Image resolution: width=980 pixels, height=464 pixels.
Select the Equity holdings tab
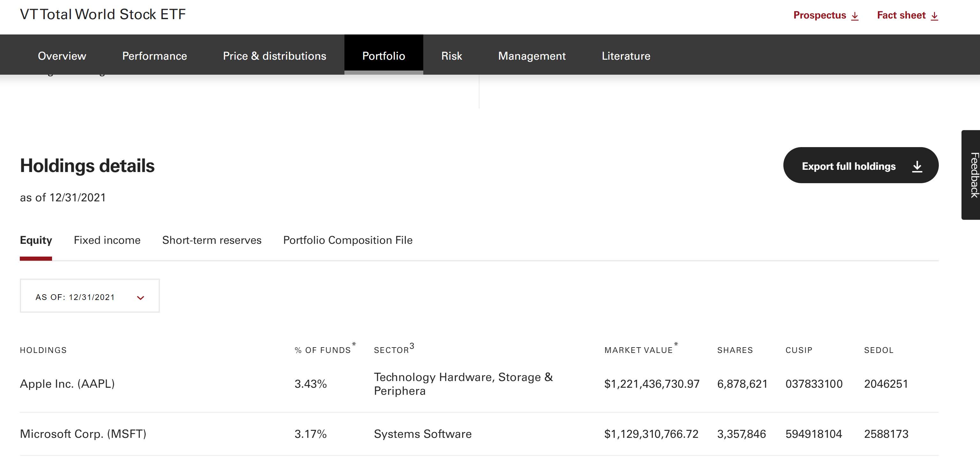pos(36,240)
